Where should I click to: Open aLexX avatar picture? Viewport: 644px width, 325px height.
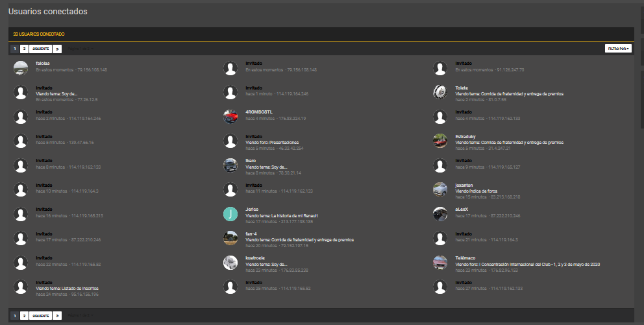(440, 214)
